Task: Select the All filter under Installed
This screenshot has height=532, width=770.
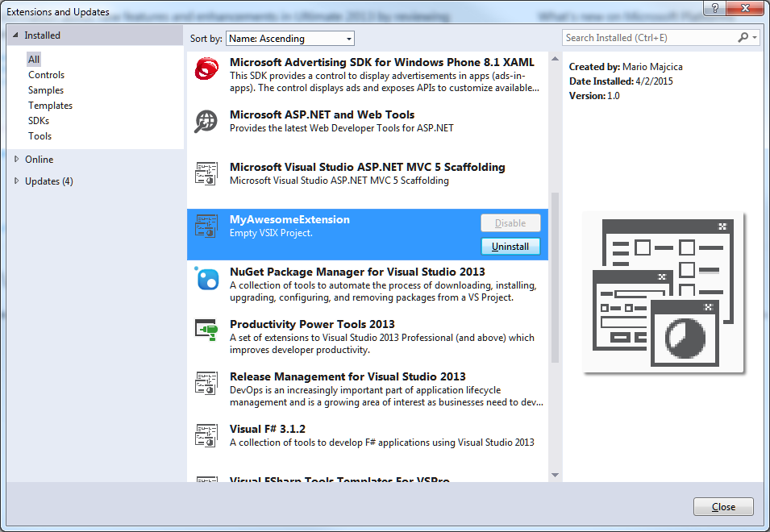Action: 34,60
